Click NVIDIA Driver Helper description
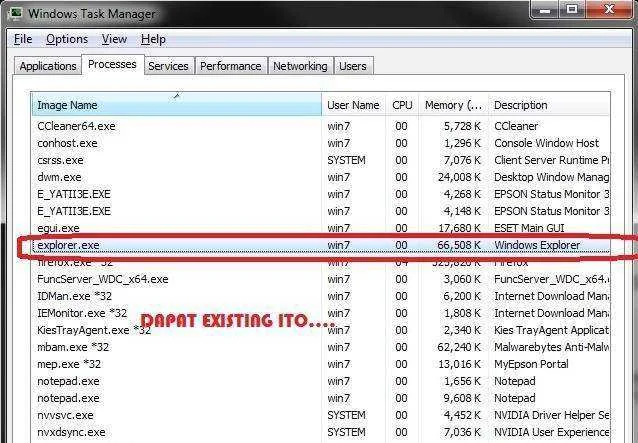Viewport: 638px width, 443px height. (552, 415)
